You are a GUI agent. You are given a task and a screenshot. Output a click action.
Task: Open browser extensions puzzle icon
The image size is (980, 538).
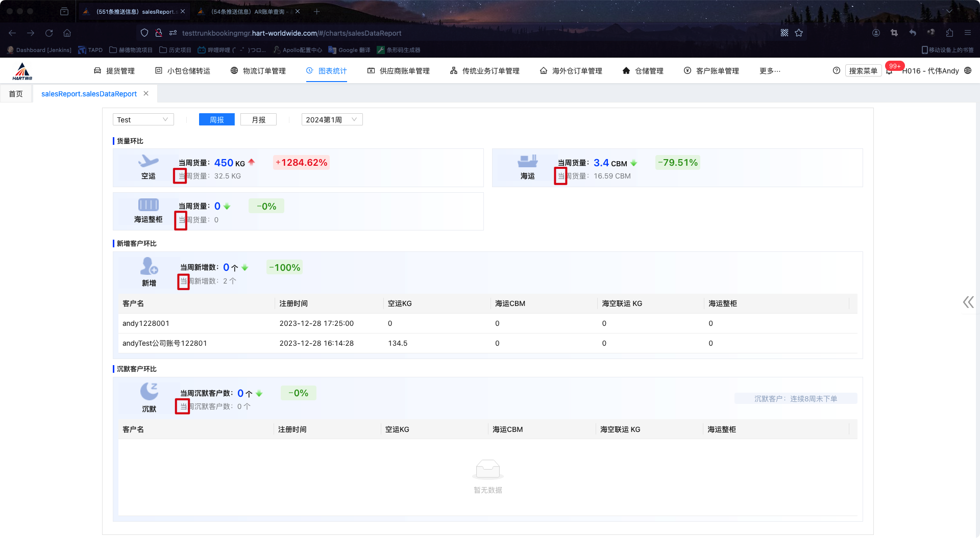click(949, 33)
